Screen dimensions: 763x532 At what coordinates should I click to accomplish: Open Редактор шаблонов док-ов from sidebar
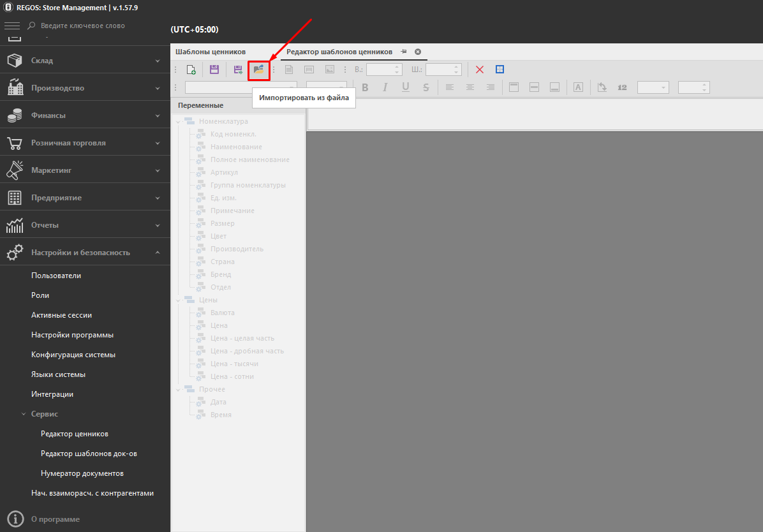(89, 454)
